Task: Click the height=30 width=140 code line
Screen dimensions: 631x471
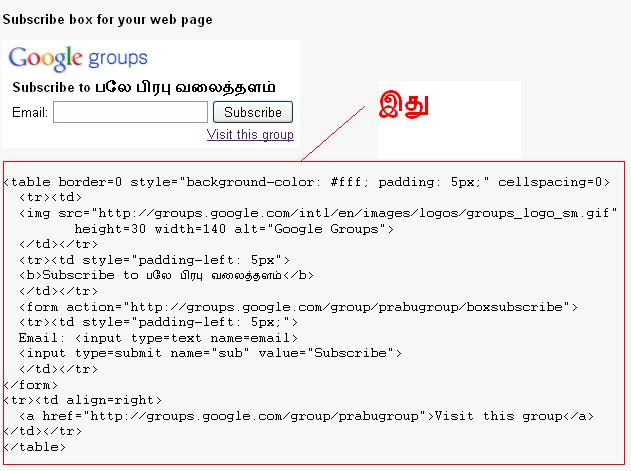Action: pos(234,229)
